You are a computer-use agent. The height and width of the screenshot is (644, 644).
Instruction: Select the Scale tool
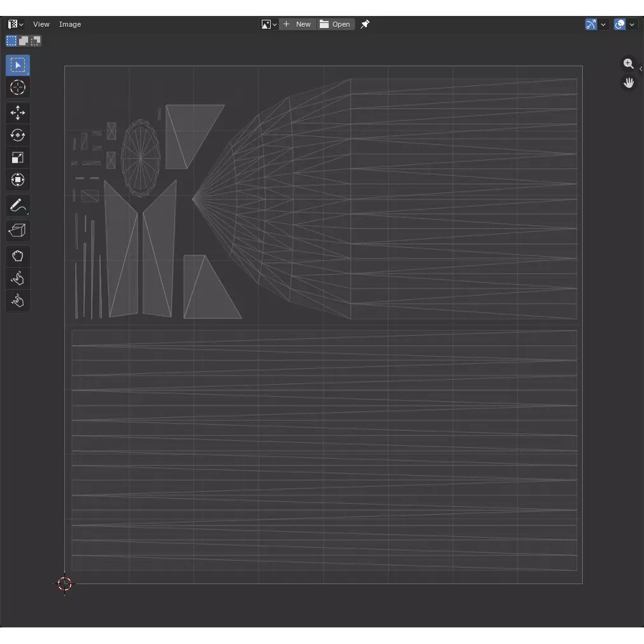18,157
